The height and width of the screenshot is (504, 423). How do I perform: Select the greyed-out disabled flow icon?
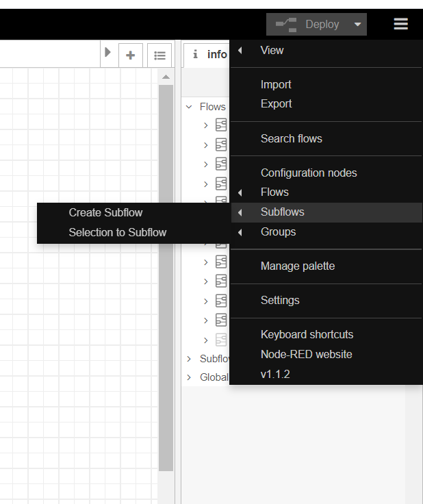pos(221,340)
